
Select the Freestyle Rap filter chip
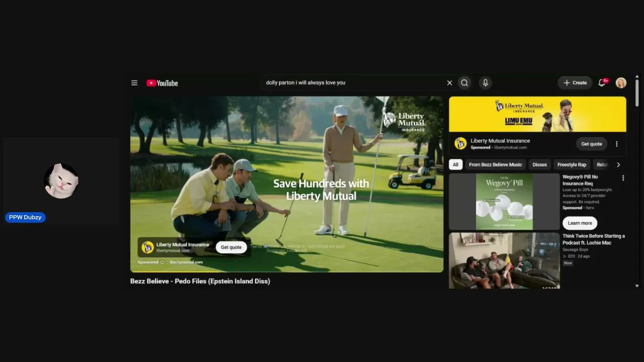[x=572, y=164]
